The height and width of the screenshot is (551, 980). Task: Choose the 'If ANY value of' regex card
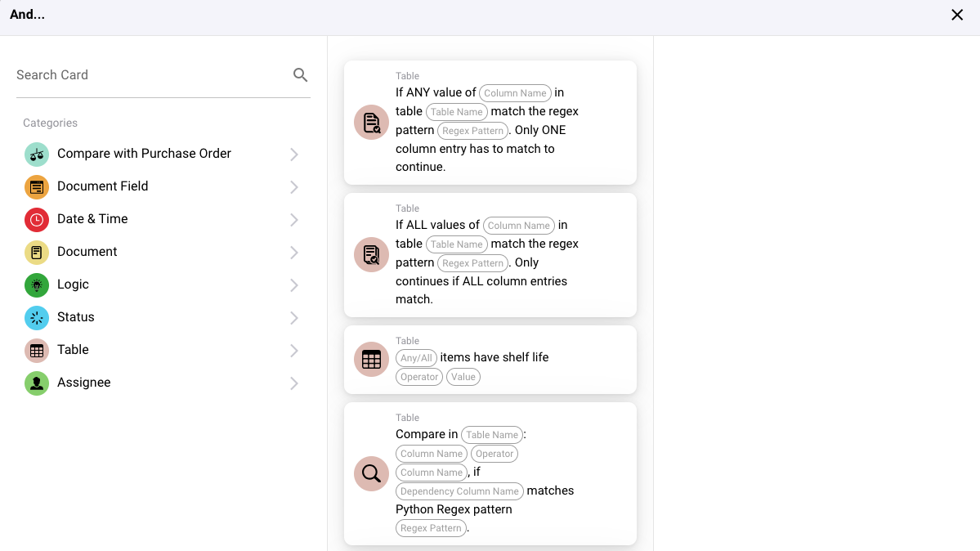coord(490,123)
